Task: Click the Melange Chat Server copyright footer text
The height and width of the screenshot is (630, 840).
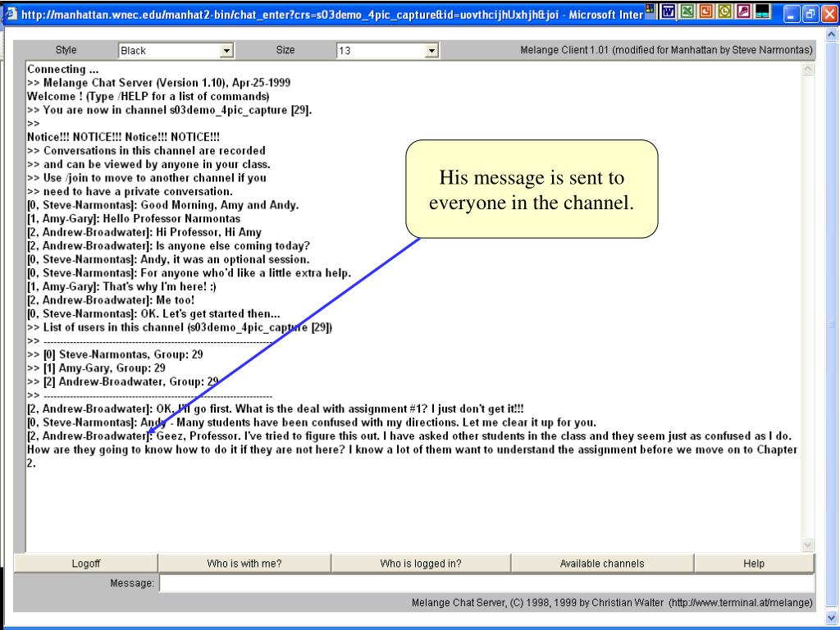Action: point(612,603)
